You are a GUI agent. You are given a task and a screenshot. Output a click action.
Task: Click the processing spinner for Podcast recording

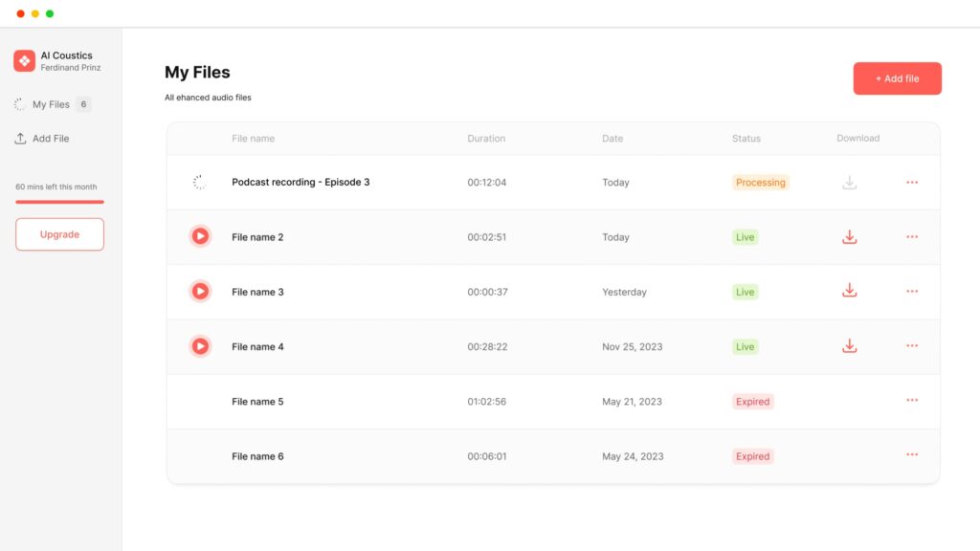pyautogui.click(x=199, y=183)
